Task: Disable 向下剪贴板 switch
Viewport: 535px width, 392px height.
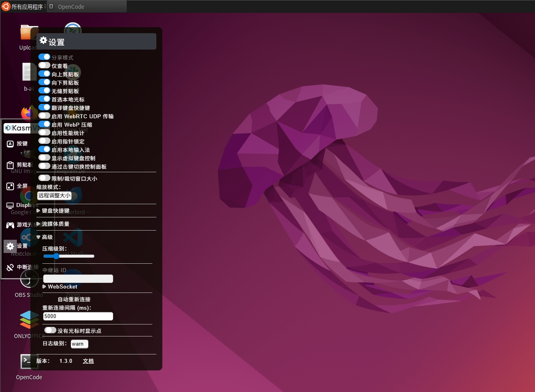Action: 44,82
